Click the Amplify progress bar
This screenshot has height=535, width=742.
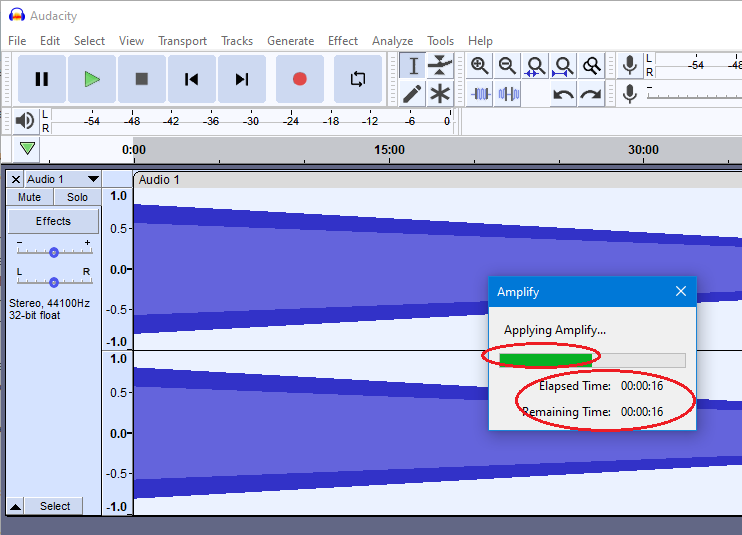pos(592,360)
